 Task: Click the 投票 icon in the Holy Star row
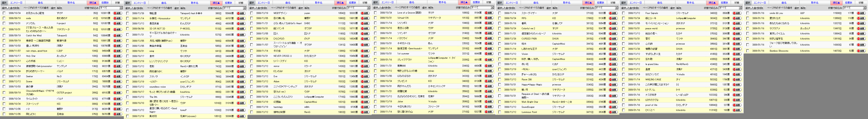click(117, 56)
